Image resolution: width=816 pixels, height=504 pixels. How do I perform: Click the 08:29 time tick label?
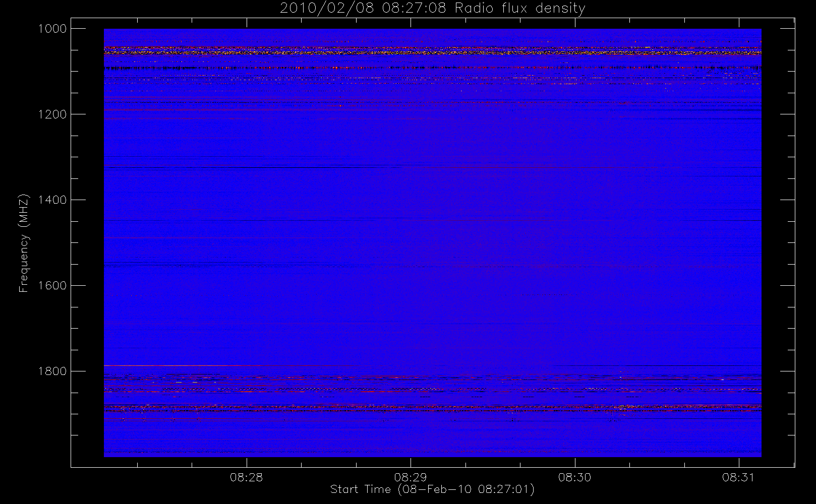click(x=411, y=477)
